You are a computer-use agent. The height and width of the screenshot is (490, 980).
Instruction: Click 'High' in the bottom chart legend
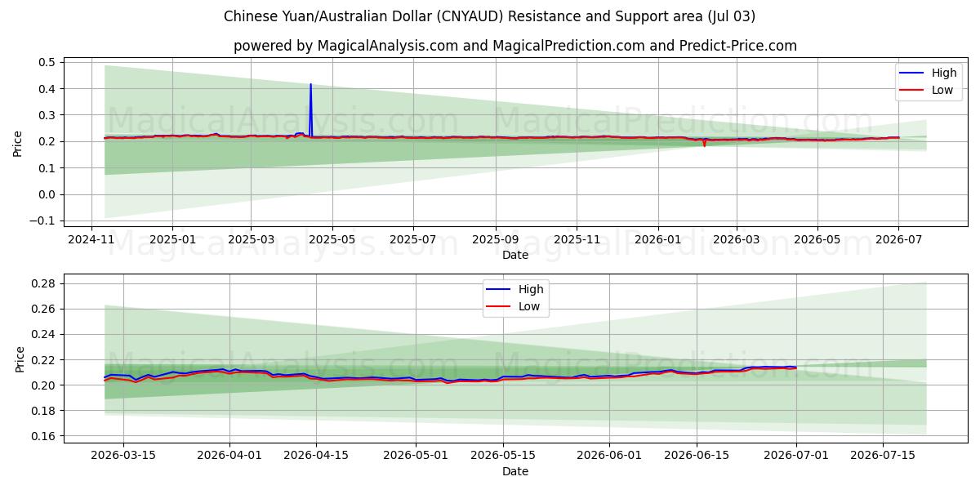(531, 289)
